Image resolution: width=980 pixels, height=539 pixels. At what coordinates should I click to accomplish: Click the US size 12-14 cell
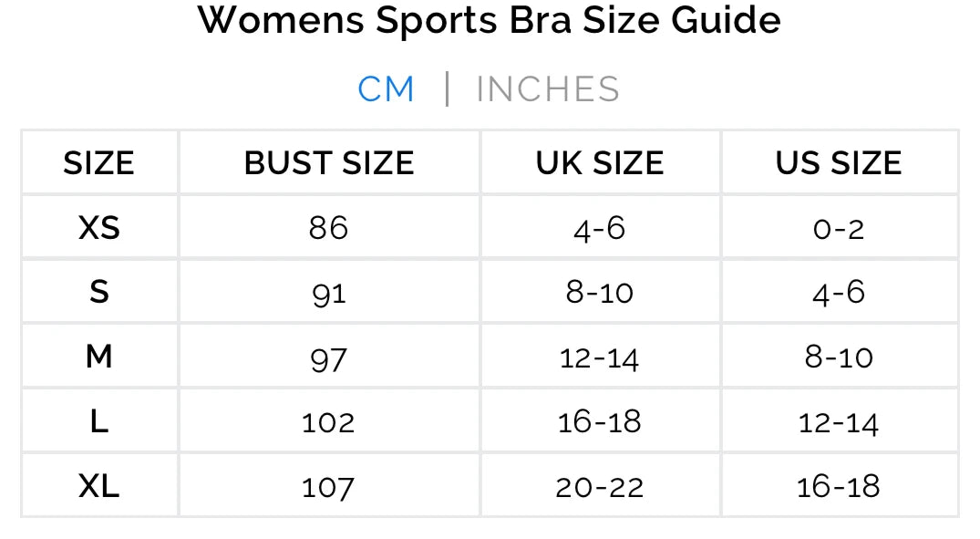coord(839,421)
